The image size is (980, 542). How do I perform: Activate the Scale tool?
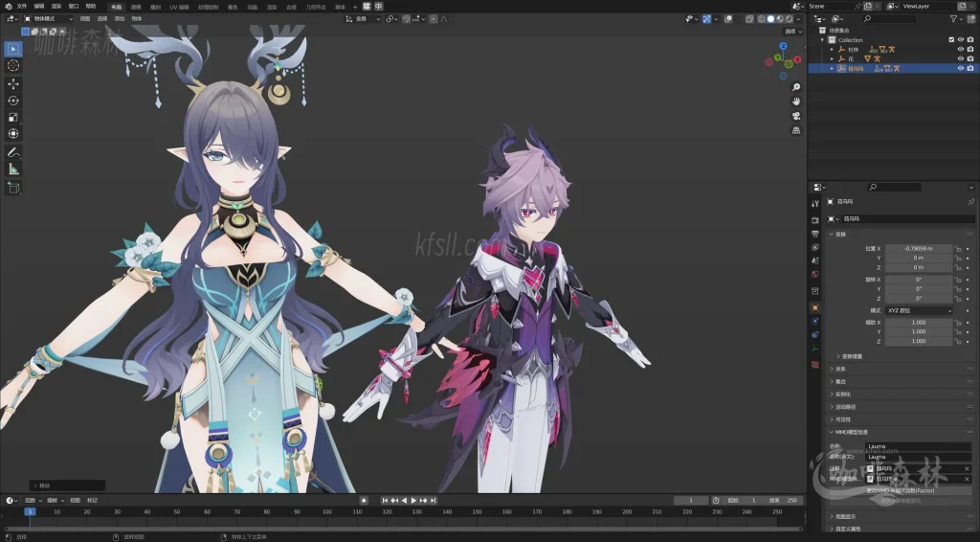coord(13,118)
